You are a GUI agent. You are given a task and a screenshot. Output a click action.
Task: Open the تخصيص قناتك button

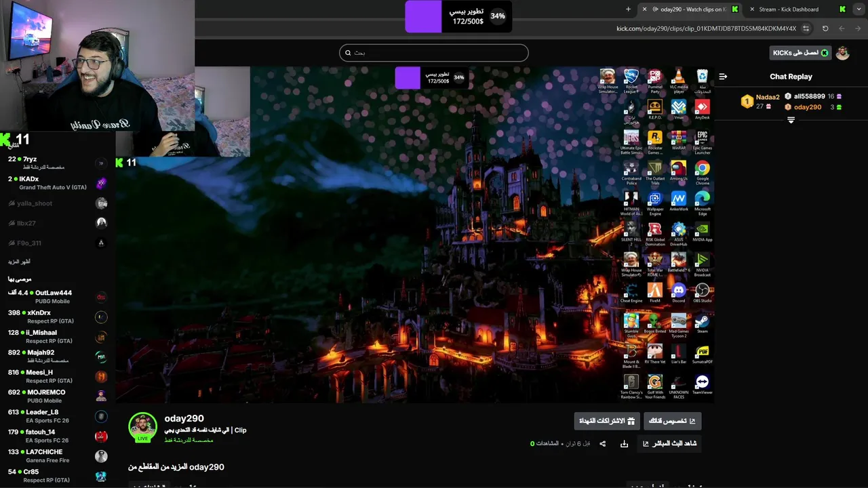672,421
